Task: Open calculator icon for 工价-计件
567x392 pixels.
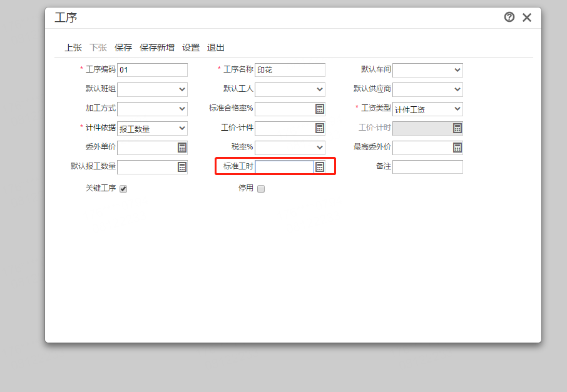Action: click(320, 128)
